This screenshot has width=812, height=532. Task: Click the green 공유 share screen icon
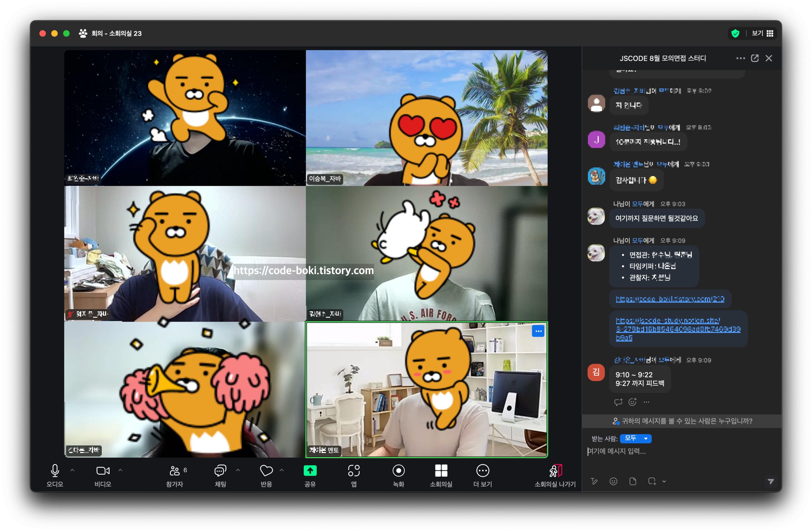pyautogui.click(x=310, y=471)
